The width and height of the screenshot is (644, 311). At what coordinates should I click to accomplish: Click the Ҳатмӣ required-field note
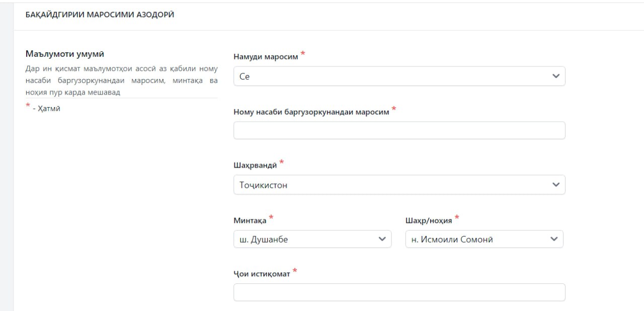pyautogui.click(x=46, y=108)
